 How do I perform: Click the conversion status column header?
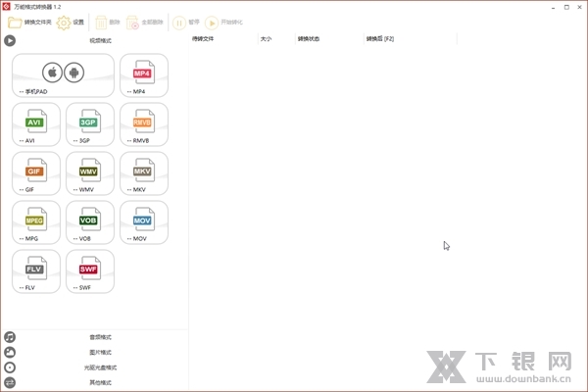329,38
